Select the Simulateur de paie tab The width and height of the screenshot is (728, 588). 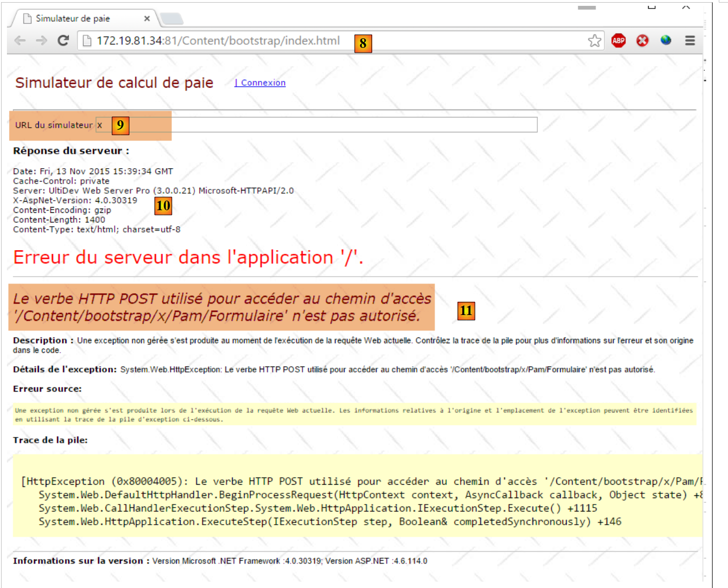pyautogui.click(x=73, y=19)
